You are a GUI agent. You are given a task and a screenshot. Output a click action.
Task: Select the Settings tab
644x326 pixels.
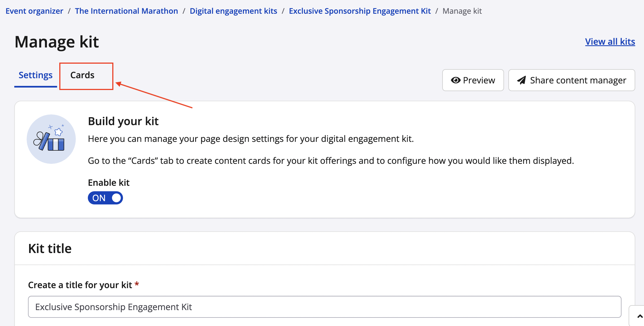pos(35,75)
